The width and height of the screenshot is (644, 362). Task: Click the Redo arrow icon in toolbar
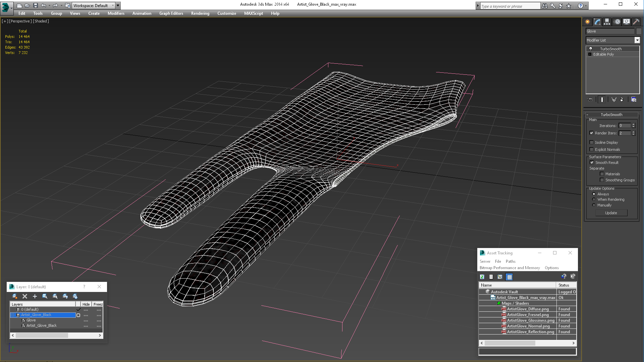click(x=55, y=5)
